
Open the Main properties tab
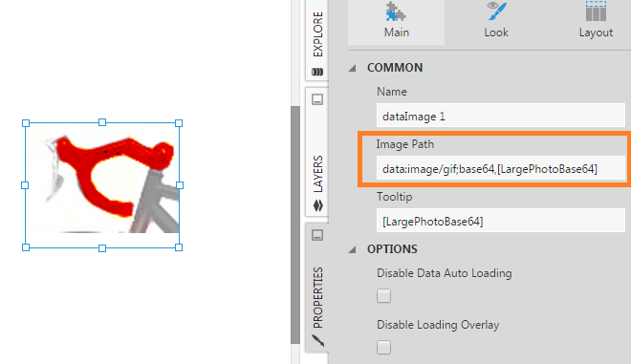[x=397, y=21]
